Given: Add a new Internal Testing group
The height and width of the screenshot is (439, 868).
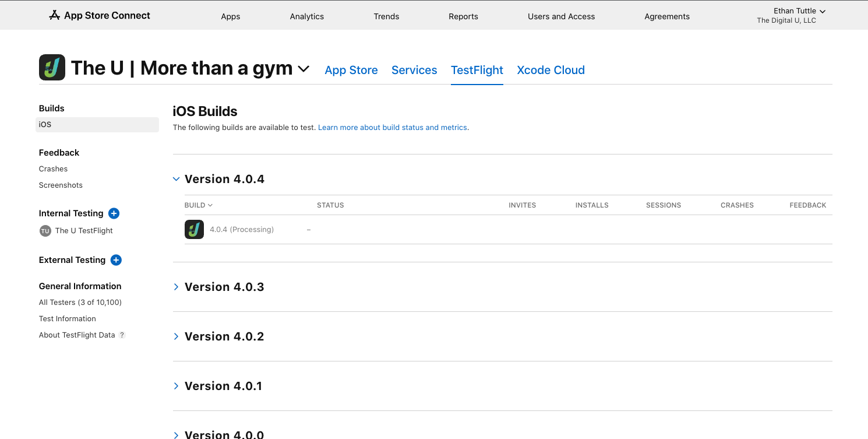Looking at the screenshot, I should [114, 213].
